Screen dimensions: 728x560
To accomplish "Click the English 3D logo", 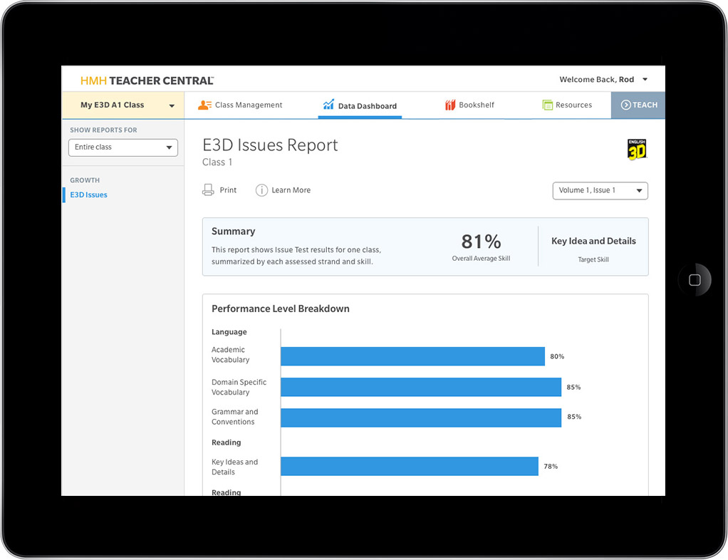I will (x=637, y=150).
